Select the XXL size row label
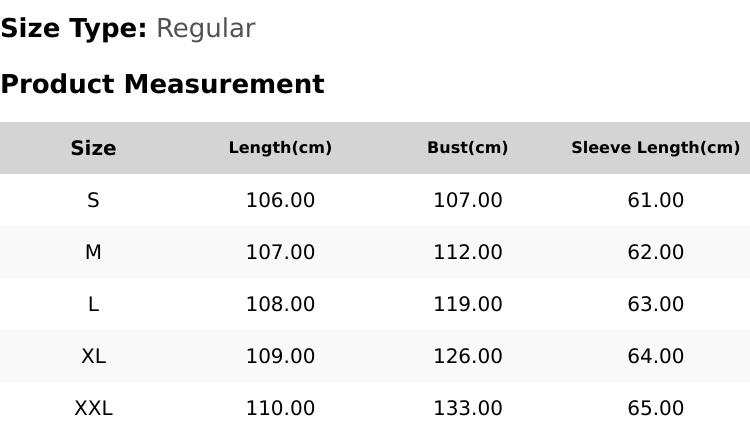The width and height of the screenshot is (750, 434). (x=93, y=408)
